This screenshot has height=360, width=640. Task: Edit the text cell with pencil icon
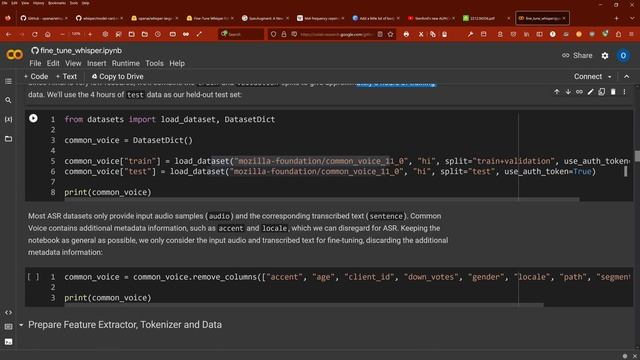[x=590, y=92]
